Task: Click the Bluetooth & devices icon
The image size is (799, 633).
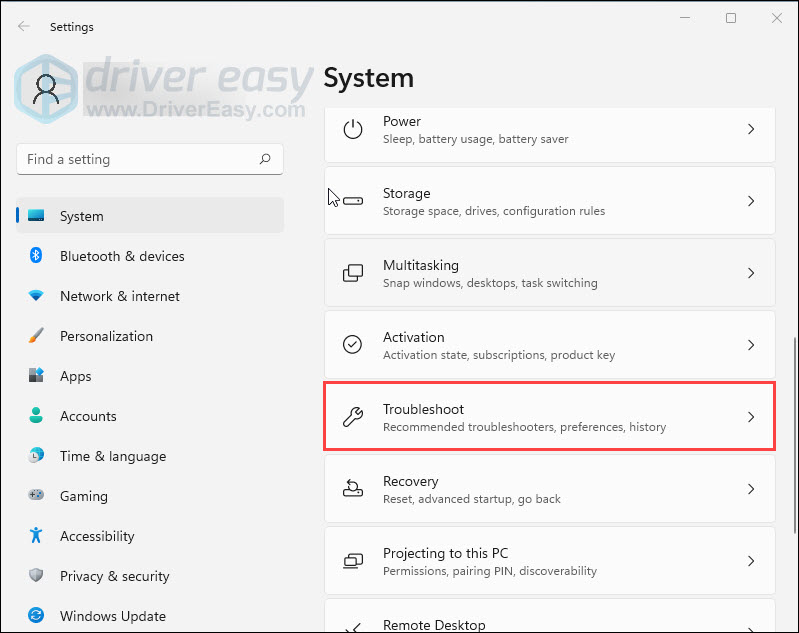Action: click(36, 256)
